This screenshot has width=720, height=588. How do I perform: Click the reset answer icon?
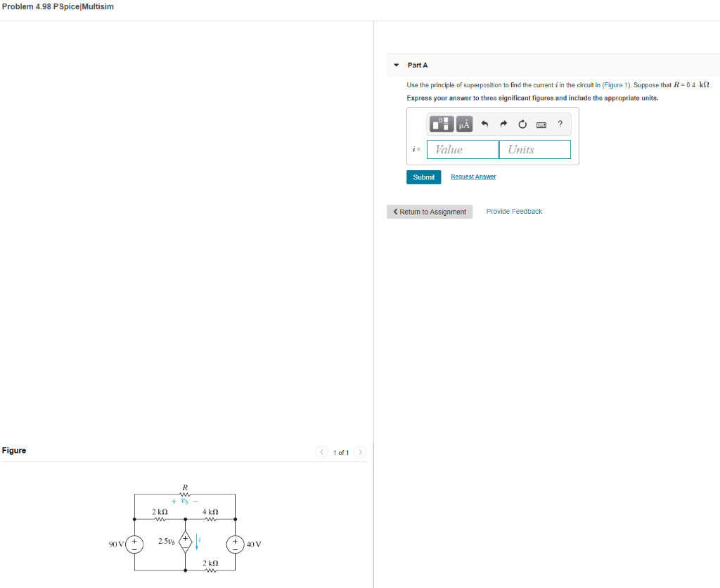point(522,124)
